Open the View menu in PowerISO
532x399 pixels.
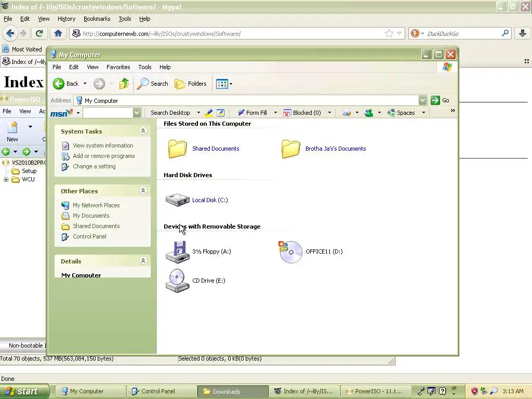[x=25, y=111]
